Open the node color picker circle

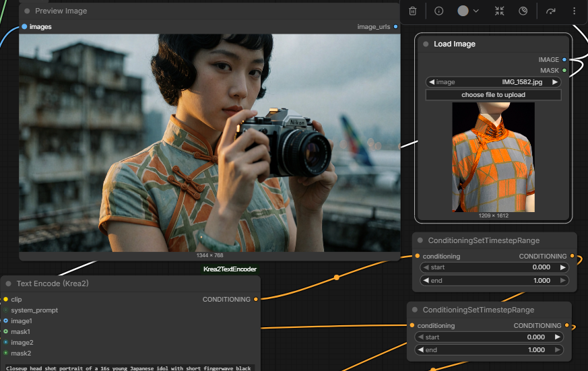tap(463, 11)
